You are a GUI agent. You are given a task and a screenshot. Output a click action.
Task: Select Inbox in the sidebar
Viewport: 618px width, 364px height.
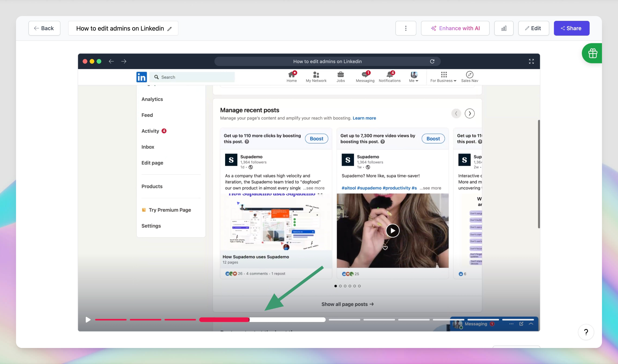point(148,147)
